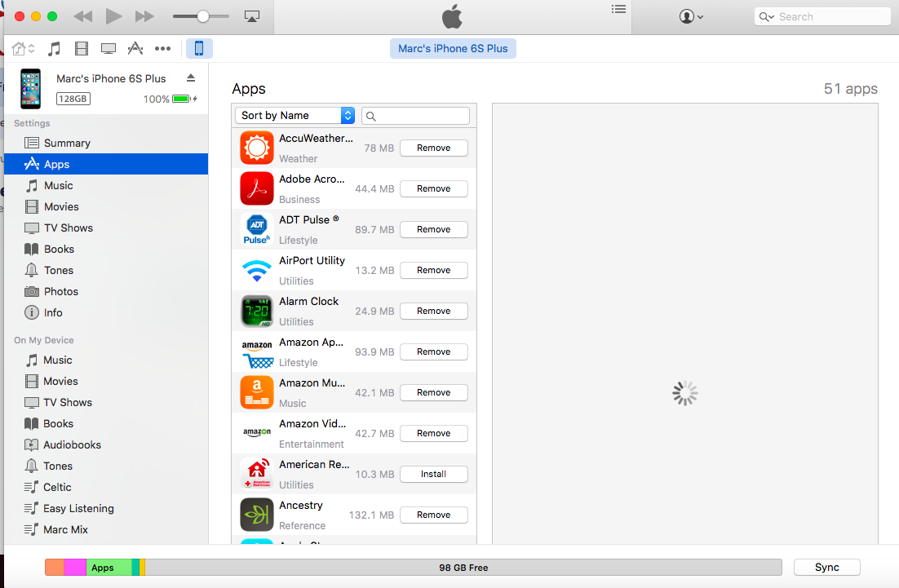899x588 pixels.
Task: Click the Search field in toolbar
Action: click(x=822, y=16)
